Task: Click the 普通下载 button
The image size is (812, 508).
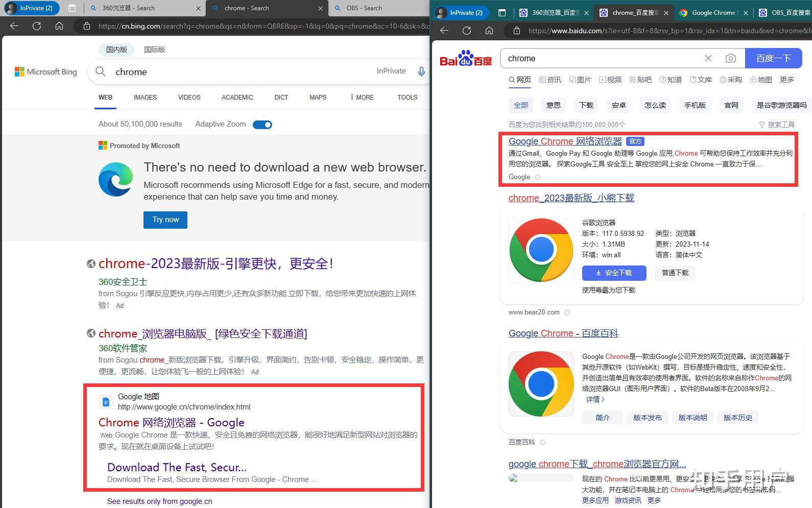Action: click(675, 273)
